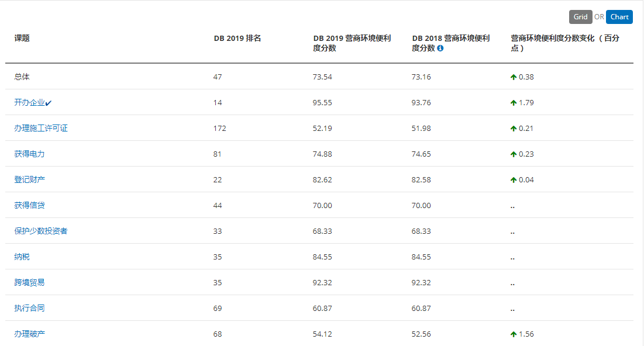644x346 pixels.
Task: Switch to Grid view
Action: (x=580, y=17)
